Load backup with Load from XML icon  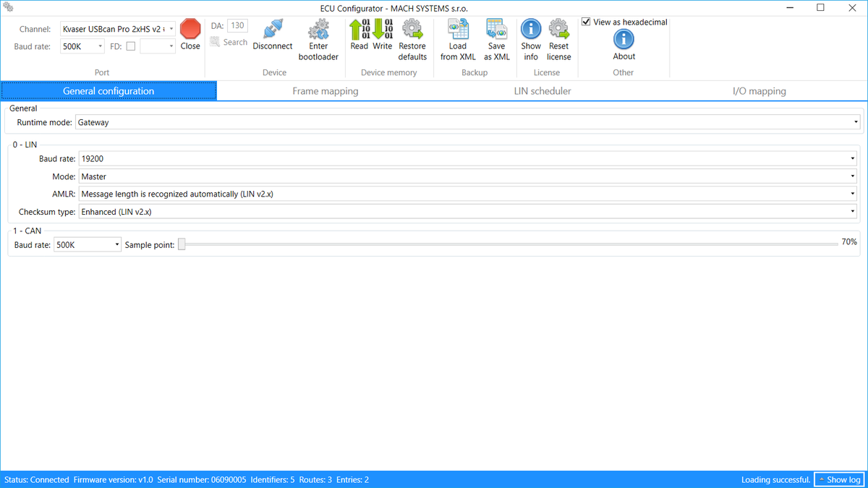click(458, 30)
